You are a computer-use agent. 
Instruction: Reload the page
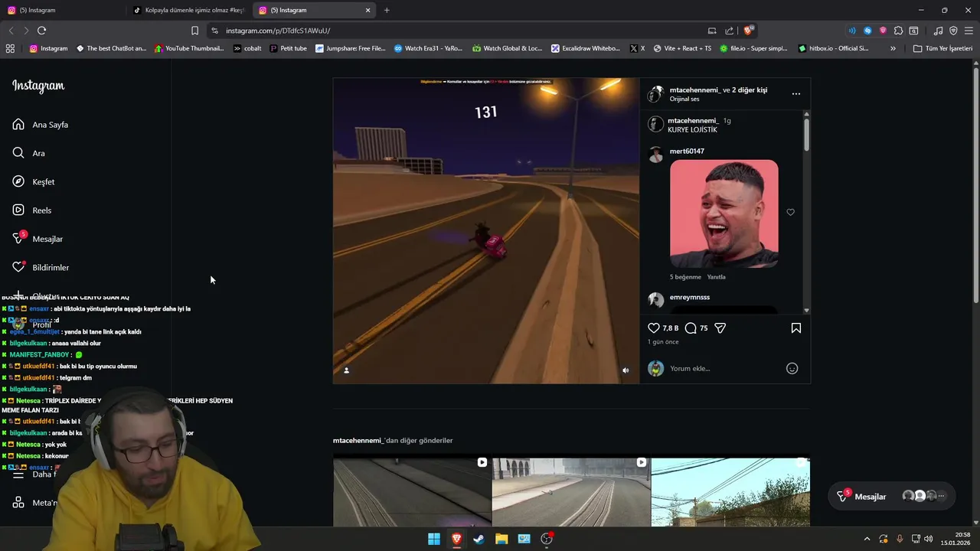coord(41,31)
